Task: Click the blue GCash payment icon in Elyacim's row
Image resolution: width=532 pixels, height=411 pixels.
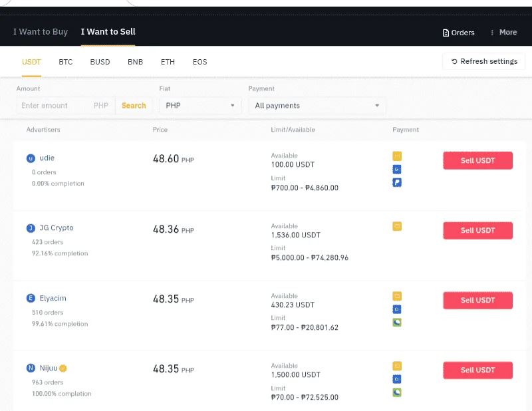Action: (x=397, y=309)
